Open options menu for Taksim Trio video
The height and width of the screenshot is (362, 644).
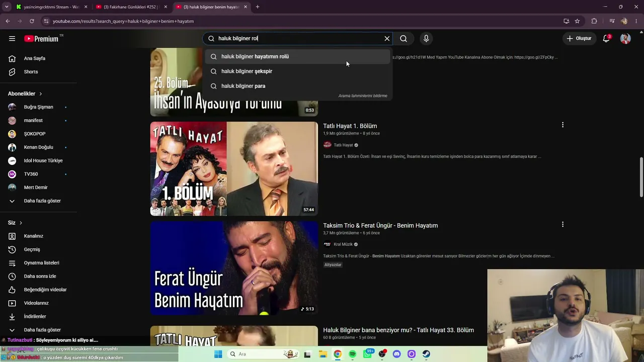[562, 224]
